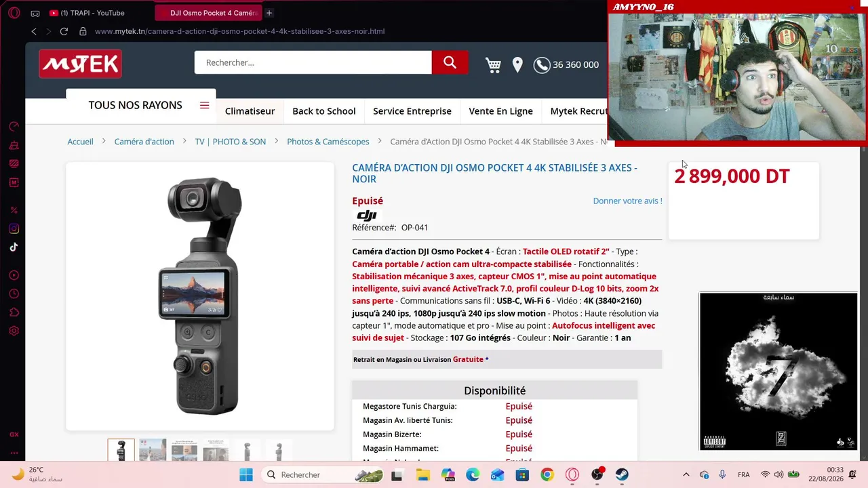Open the Climatiseur menu
This screenshot has height=488, width=868.
point(250,111)
